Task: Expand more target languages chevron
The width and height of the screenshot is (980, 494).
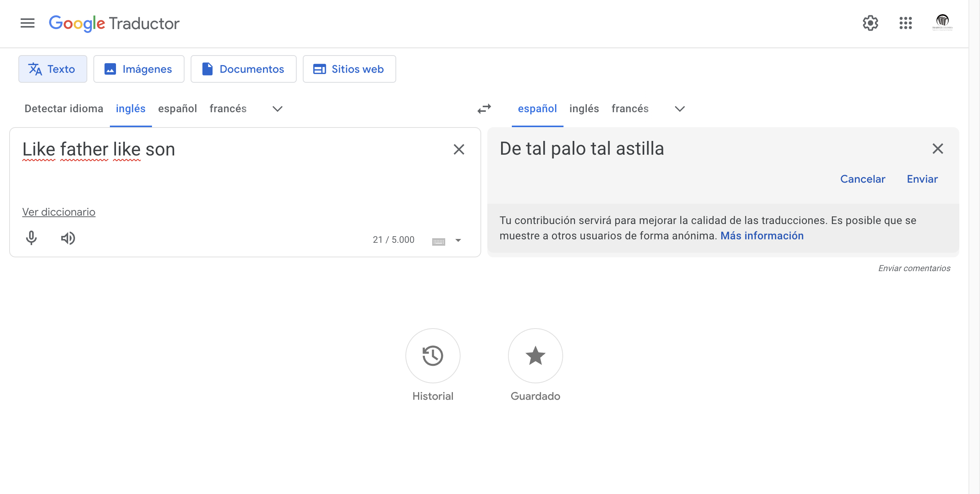Action: [x=680, y=109]
